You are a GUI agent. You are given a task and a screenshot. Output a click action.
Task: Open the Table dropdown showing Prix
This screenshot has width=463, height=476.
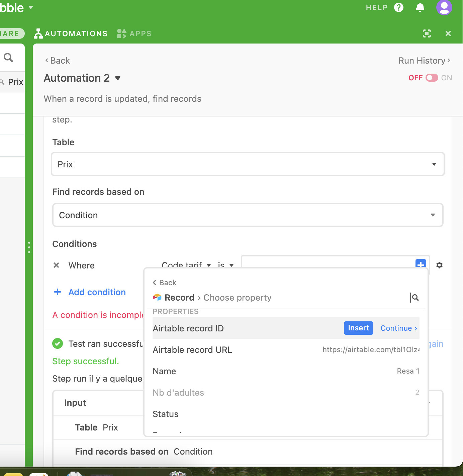(x=248, y=164)
